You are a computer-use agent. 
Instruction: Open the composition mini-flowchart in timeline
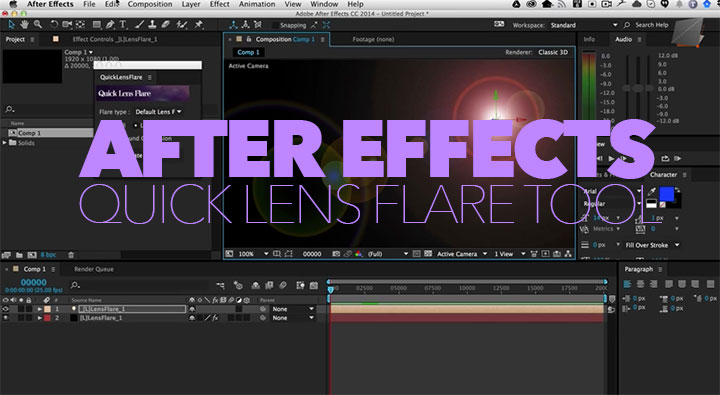[220, 286]
